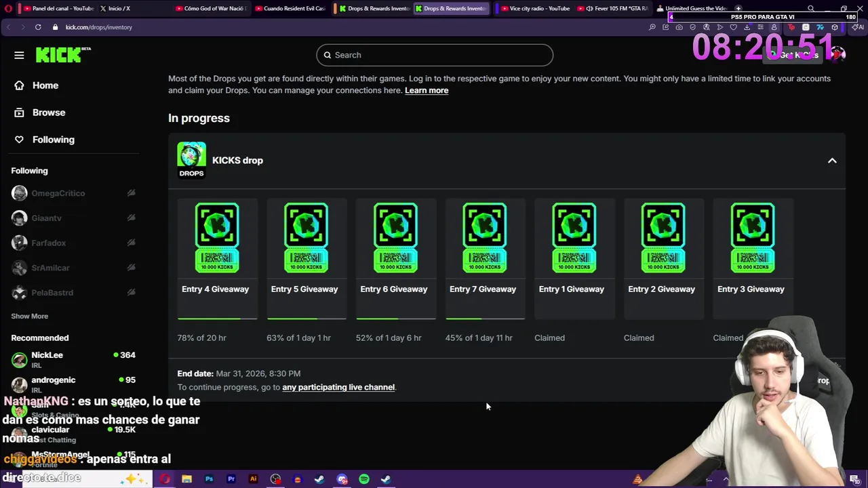
Task: Open VLC cone icon in taskbar
Action: [x=637, y=479]
